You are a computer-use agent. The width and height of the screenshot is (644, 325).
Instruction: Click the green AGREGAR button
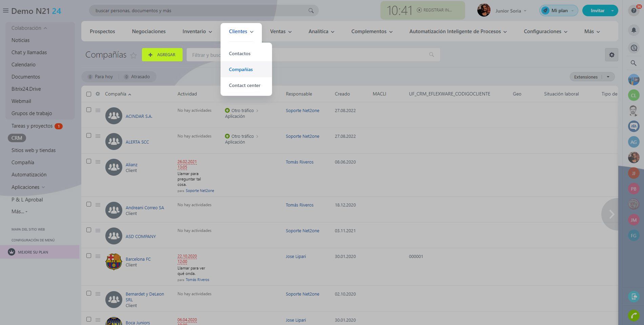[x=162, y=55]
